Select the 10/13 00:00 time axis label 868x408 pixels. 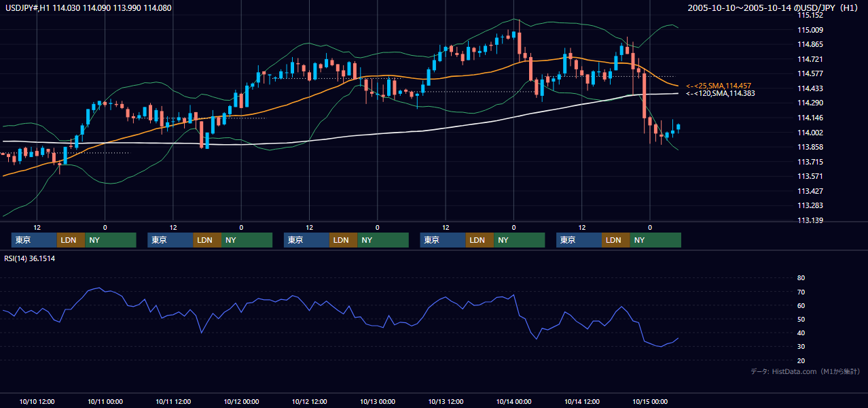pos(378,401)
